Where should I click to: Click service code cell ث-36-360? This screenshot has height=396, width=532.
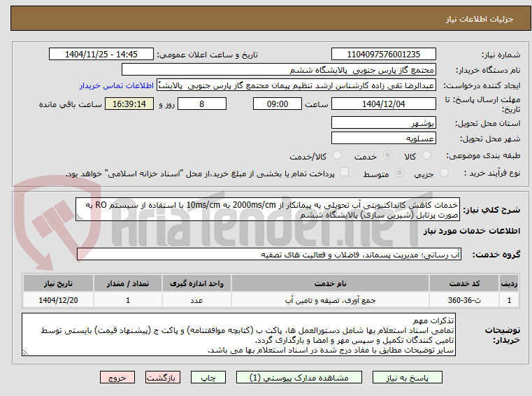coord(464,300)
